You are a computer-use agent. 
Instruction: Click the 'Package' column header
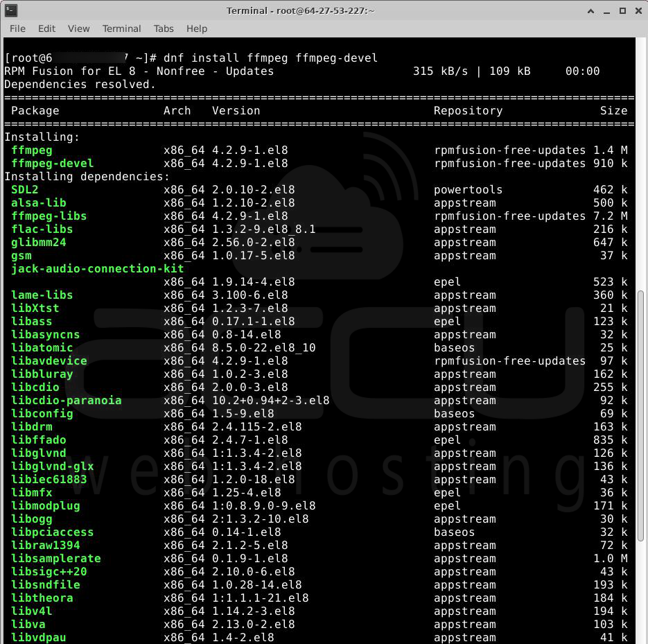point(35,111)
